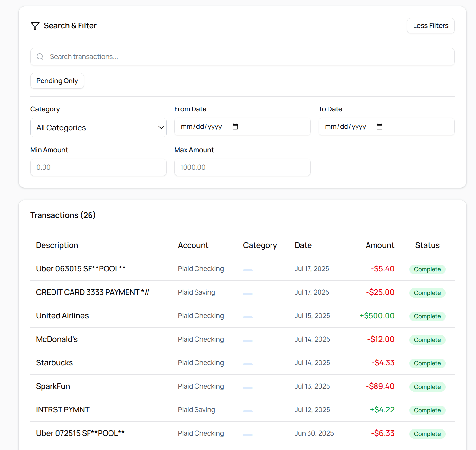Screen dimensions: 476x450
Task: Click the Amount column header
Action: point(380,245)
